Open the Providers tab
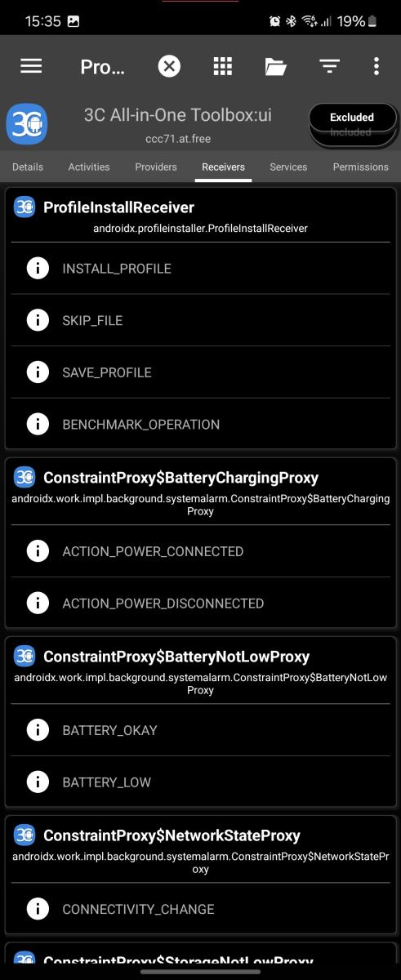 tap(156, 167)
